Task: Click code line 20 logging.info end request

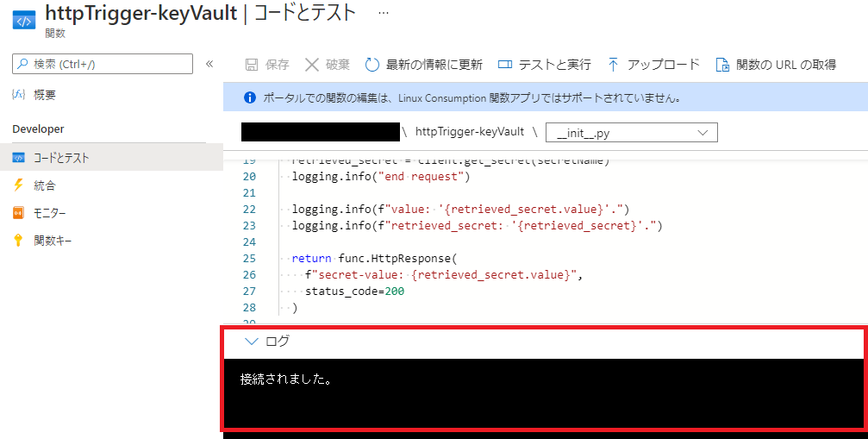Action: [380, 177]
